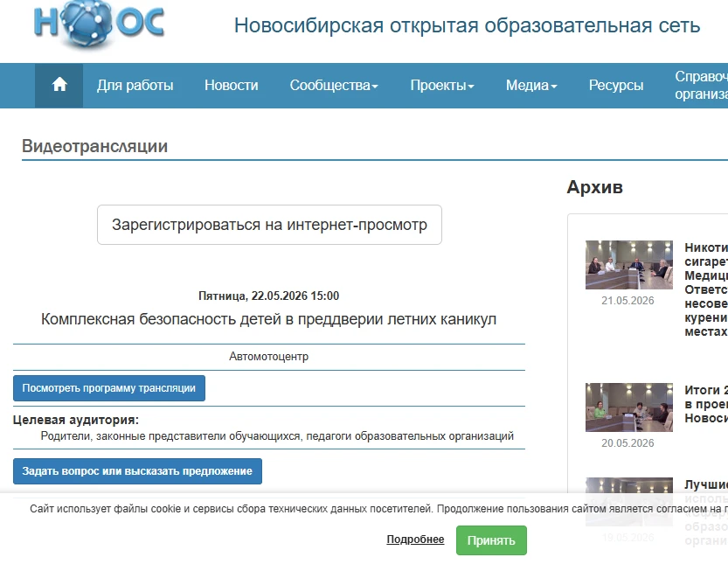Open the Для работы menu item

click(135, 86)
